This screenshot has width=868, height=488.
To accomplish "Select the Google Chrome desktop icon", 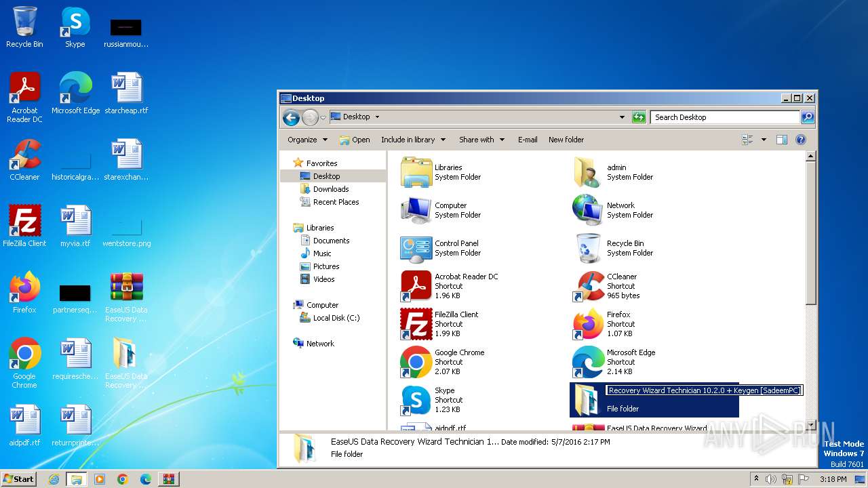I will [24, 363].
